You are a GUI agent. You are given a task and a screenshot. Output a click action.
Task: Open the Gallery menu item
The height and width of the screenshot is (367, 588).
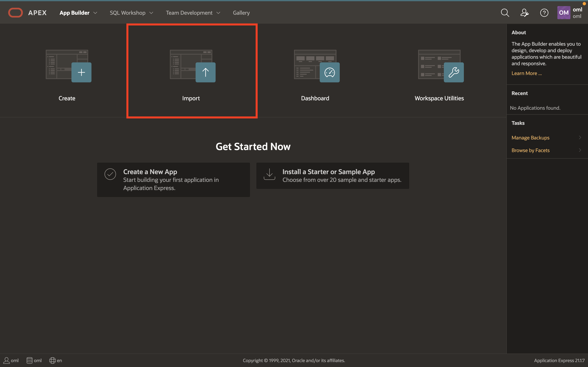pos(241,13)
